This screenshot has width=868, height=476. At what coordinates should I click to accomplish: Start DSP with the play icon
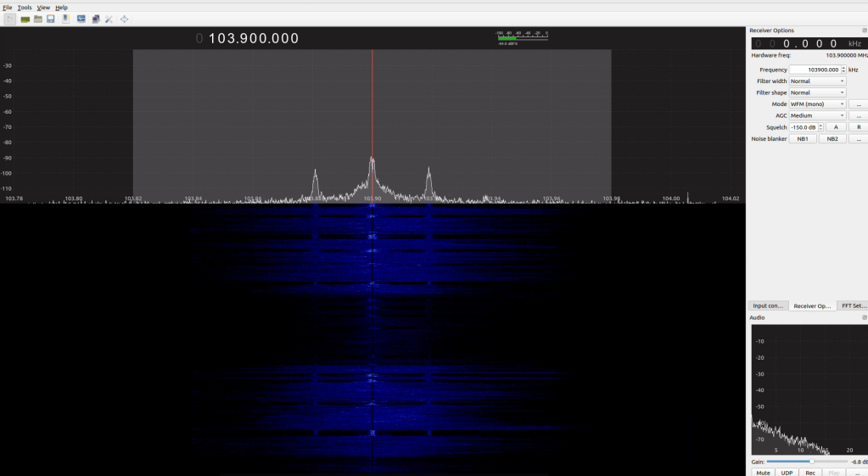[9, 19]
